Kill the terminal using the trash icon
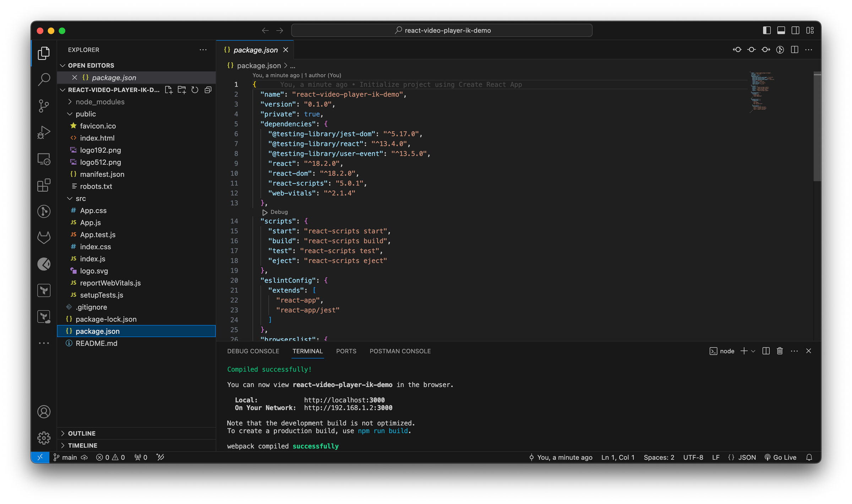 point(780,351)
